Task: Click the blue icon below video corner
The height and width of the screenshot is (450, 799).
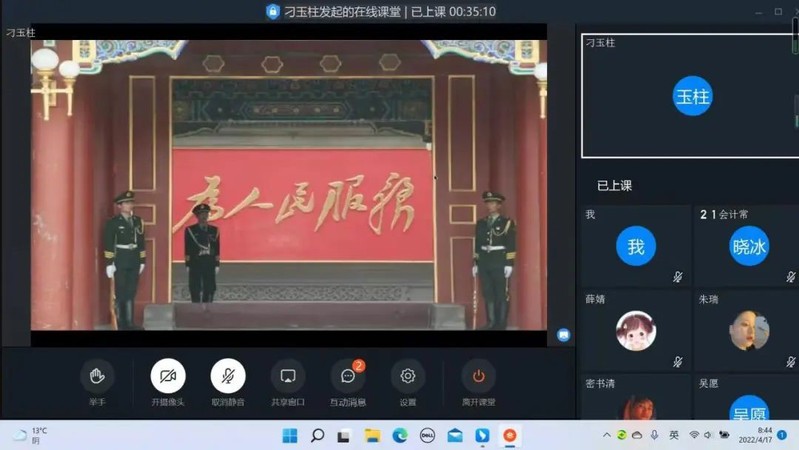Action: click(563, 336)
